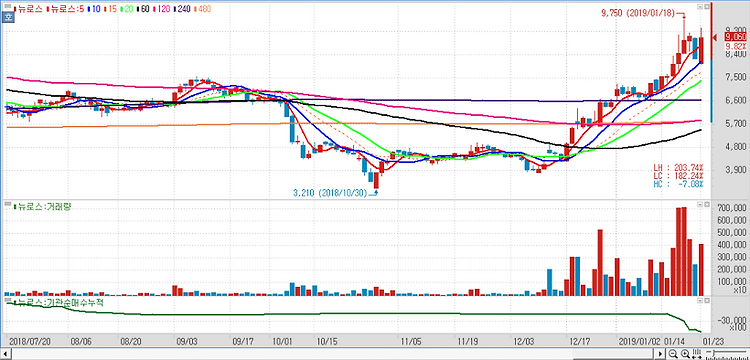The height and width of the screenshot is (360, 750).
Task: Collapse the price chart panel
Action: (700, 7)
